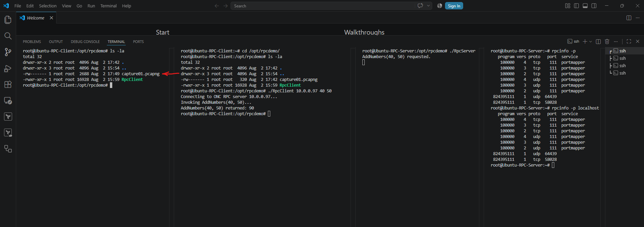The height and width of the screenshot is (227, 644).
Task: Click 'Connecting to ONC RPC server 10.0.0.97...' line
Action: point(229,97)
